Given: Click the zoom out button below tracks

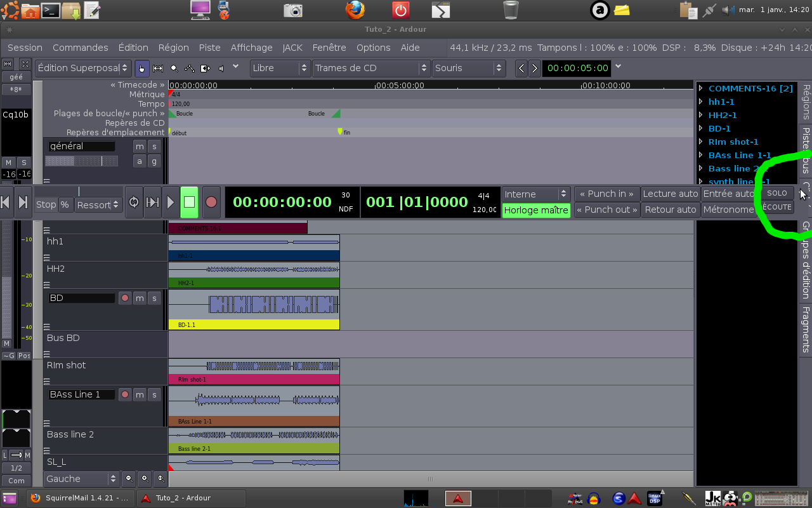Looking at the screenshot, I should pos(129,479).
